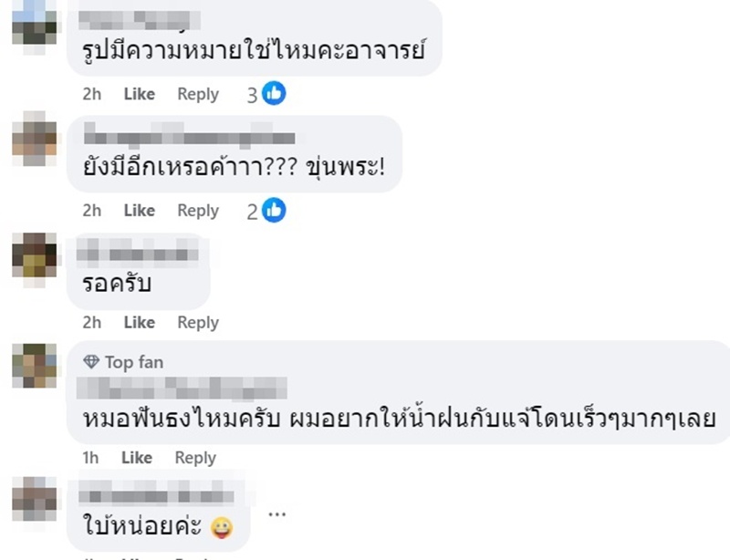Click the '1h' timestamp under Top fan comment
Screen dimensions: 730x560
(x=89, y=457)
